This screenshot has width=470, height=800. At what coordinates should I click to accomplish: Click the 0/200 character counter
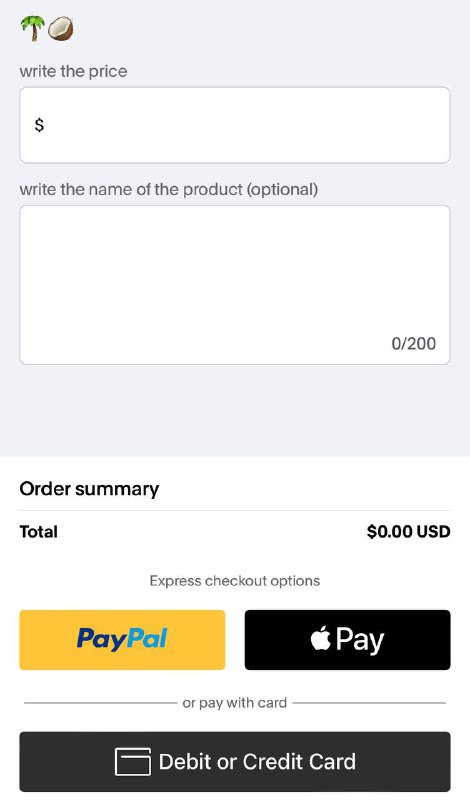[413, 343]
